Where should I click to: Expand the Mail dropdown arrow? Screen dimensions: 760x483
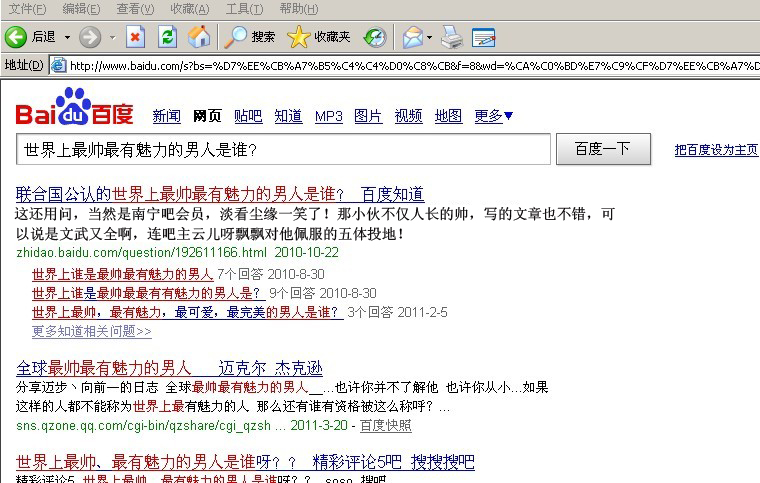[x=429, y=37]
